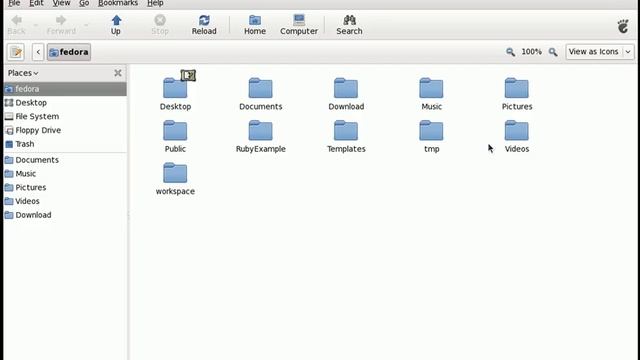The height and width of the screenshot is (360, 640).
Task: Open the Music bookmark in the sidebar
Action: pos(65,174)
